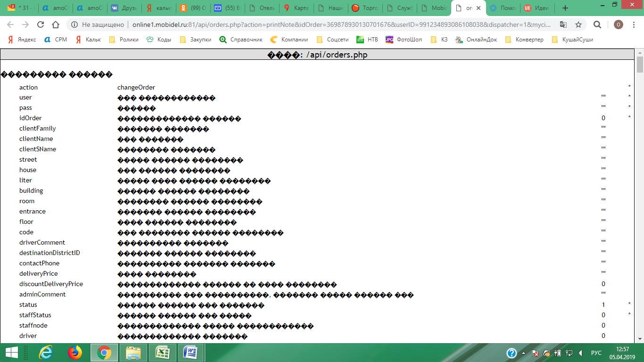
Task: Open the CPM bookmark
Action: [56, 40]
